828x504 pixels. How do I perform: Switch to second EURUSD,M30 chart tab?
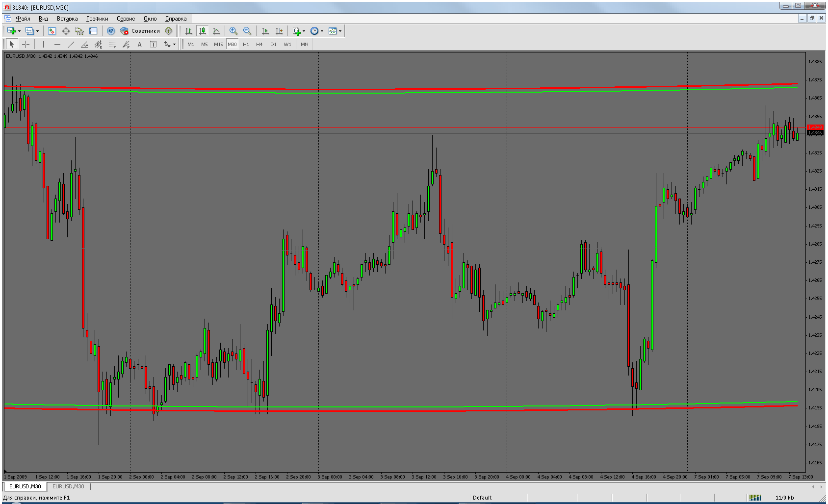click(x=68, y=486)
